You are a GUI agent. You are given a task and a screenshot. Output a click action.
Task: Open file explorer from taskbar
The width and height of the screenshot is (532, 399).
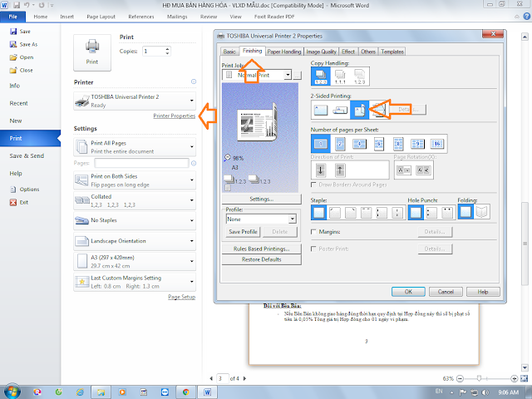[x=101, y=392]
